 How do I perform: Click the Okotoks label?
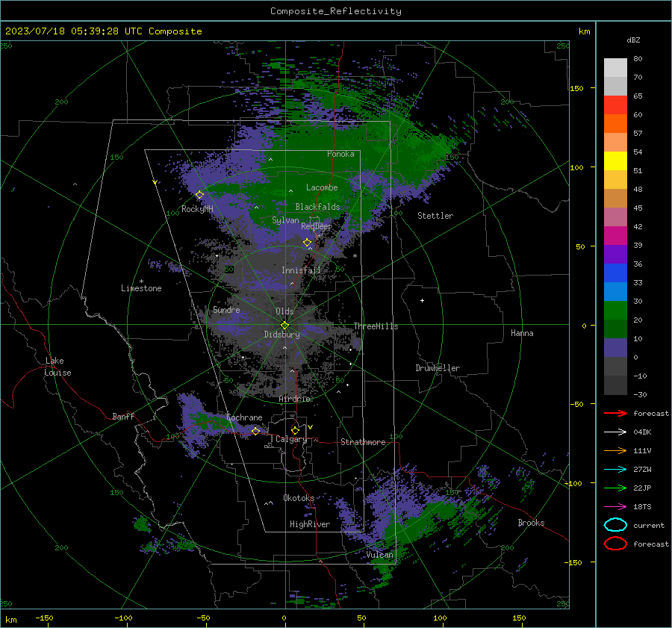coord(299,497)
